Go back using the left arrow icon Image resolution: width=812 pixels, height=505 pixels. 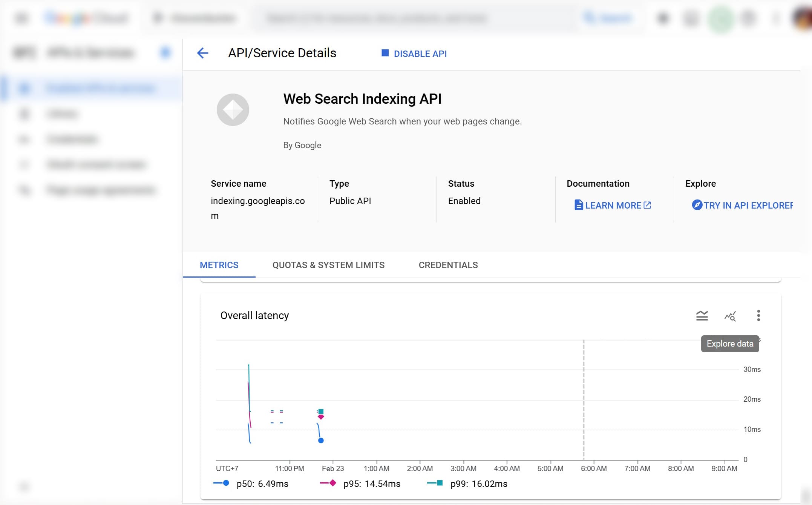coord(202,53)
